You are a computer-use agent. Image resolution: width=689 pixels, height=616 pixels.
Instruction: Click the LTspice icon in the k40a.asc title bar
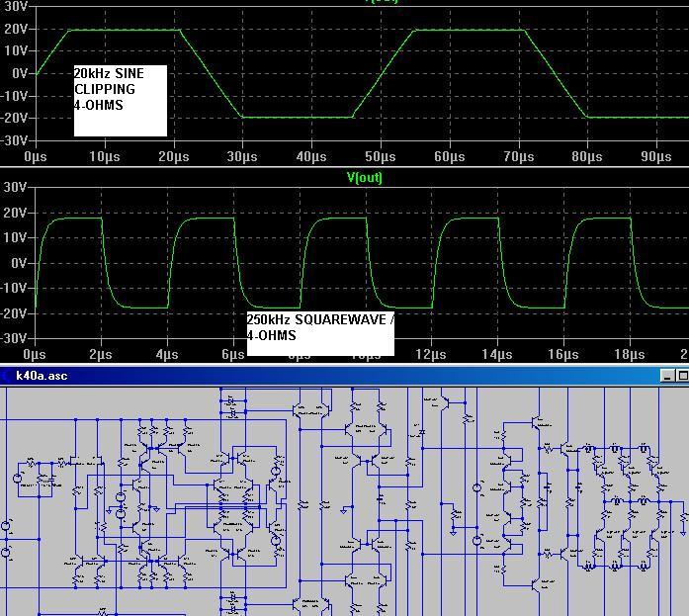6,376
